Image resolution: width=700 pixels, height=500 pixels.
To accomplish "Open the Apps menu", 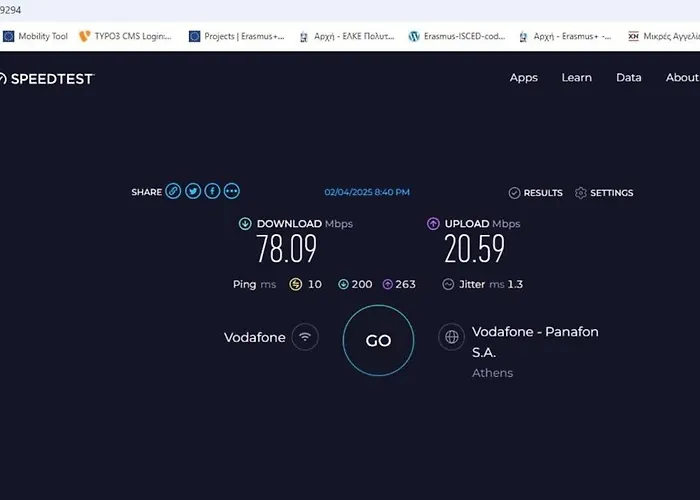I will [x=523, y=78].
